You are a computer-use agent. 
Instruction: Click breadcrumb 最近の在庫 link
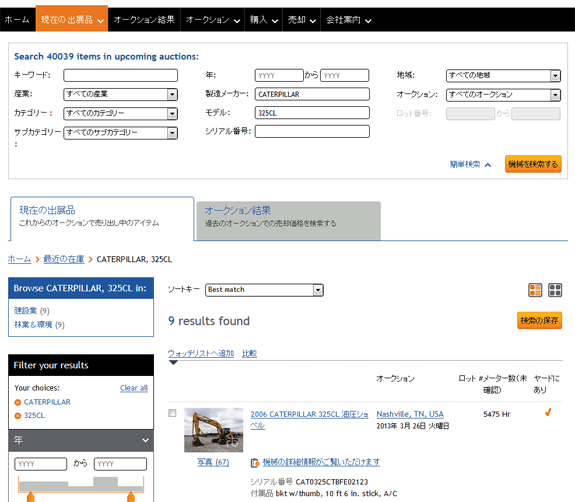pyautogui.click(x=64, y=259)
